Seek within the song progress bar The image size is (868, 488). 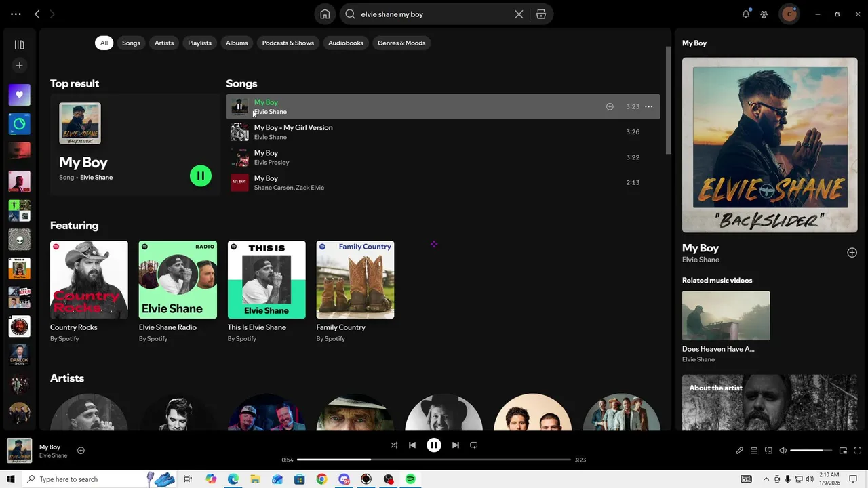[x=434, y=460]
